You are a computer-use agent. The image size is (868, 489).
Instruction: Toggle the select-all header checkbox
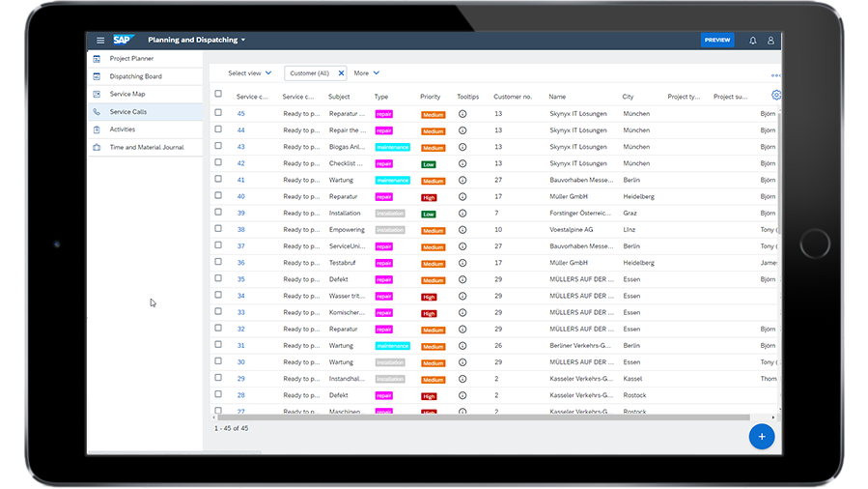pos(218,95)
